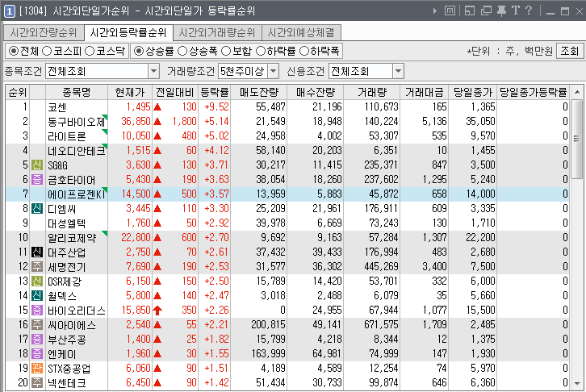Select the 전체 market radio button
Screen dimensions: 586x392
(14, 51)
